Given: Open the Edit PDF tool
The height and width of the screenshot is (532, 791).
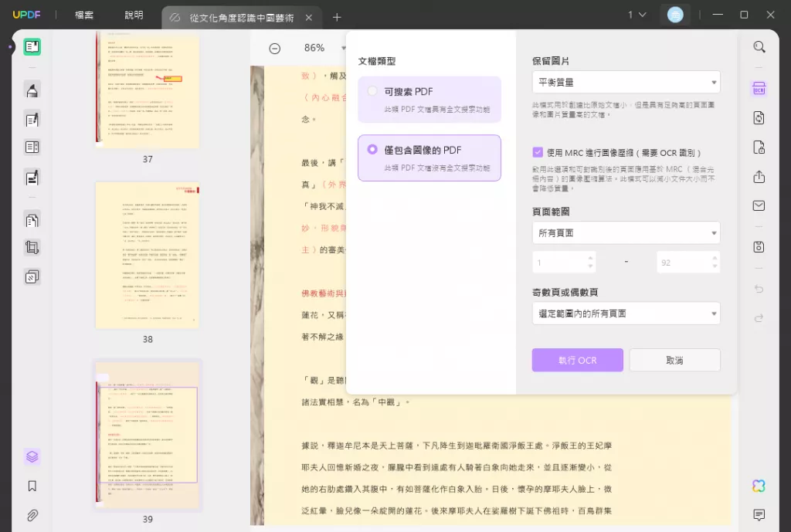Looking at the screenshot, I should tap(32, 120).
